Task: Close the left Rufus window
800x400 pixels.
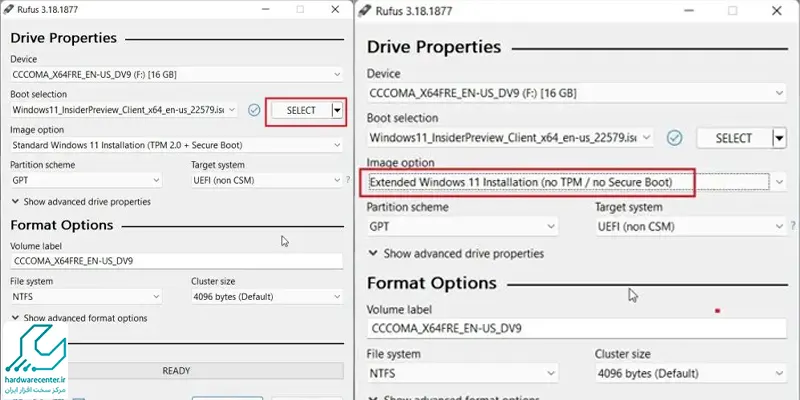Action: pyautogui.click(x=335, y=9)
